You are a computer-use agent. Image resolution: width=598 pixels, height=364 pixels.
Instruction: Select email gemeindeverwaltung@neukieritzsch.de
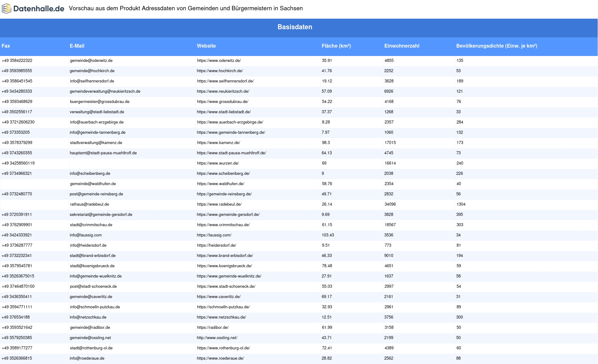(x=105, y=91)
